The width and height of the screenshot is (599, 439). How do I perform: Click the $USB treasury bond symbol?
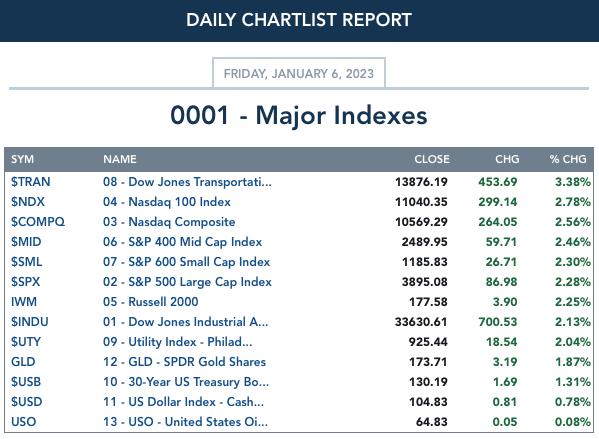pos(26,381)
